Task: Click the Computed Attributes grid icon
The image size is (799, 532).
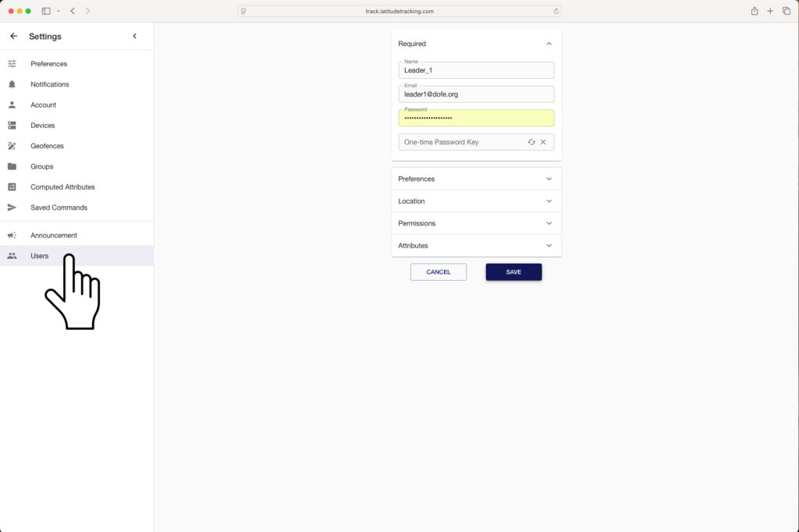Action: click(x=12, y=186)
